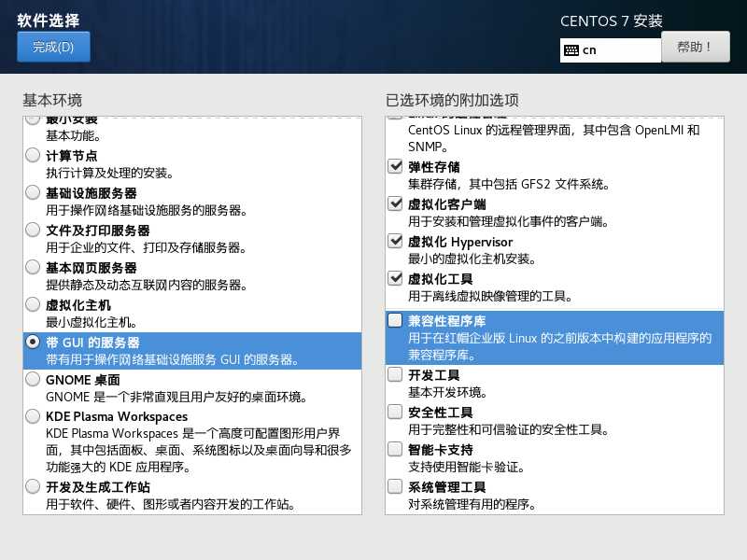Open help with the 帮助! button
Screen dimensions: 747x560
point(695,47)
